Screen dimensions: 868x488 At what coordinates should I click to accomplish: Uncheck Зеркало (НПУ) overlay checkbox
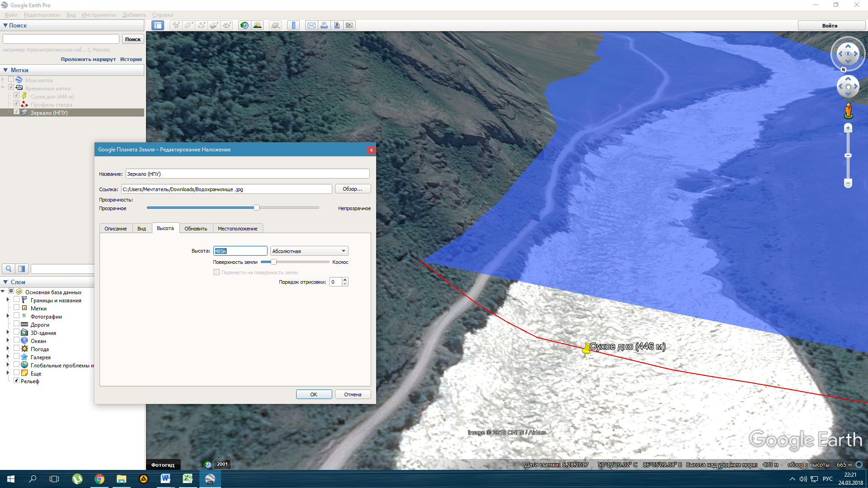[17, 112]
